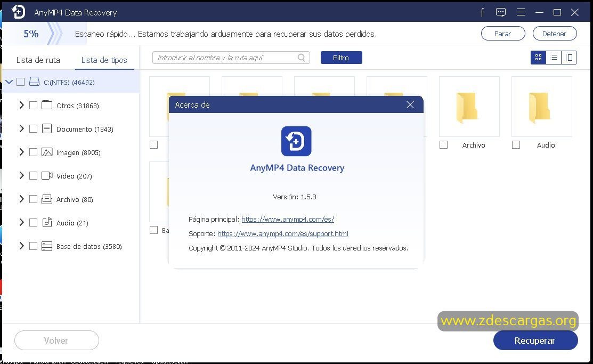Check the Documento checkbox
This screenshot has height=364, width=593.
coord(33,128)
